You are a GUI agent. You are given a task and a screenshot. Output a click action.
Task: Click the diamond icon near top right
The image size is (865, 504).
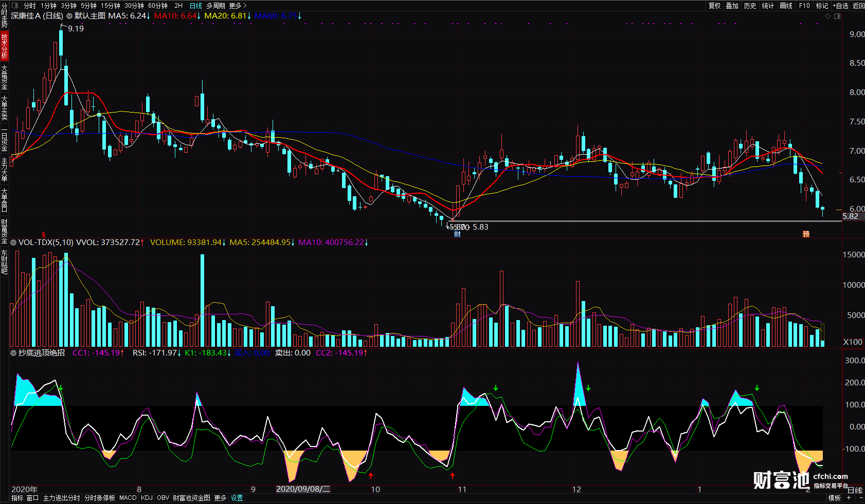coord(827,16)
